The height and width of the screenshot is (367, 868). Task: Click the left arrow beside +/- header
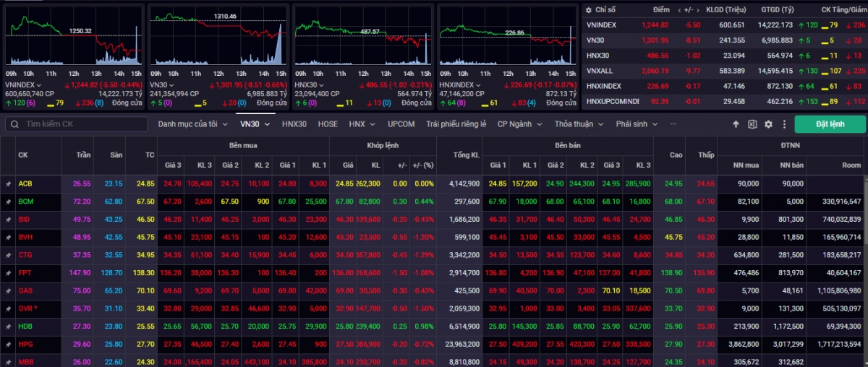[679, 10]
